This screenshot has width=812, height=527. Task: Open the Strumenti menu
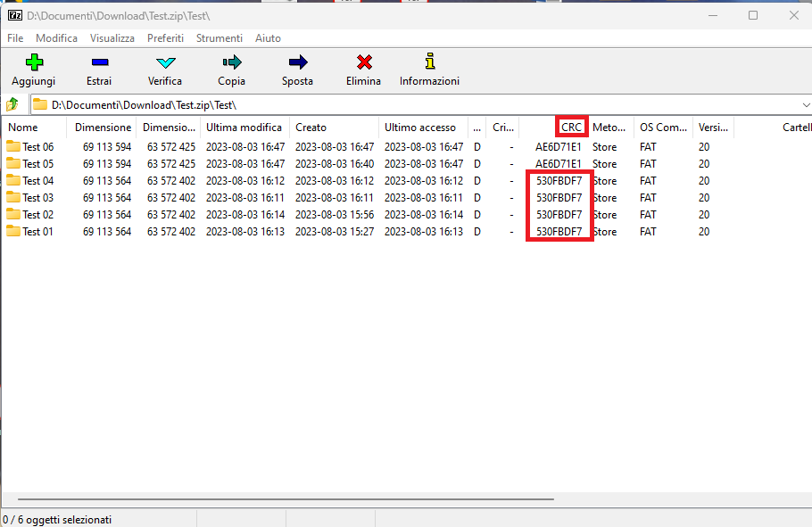point(219,38)
